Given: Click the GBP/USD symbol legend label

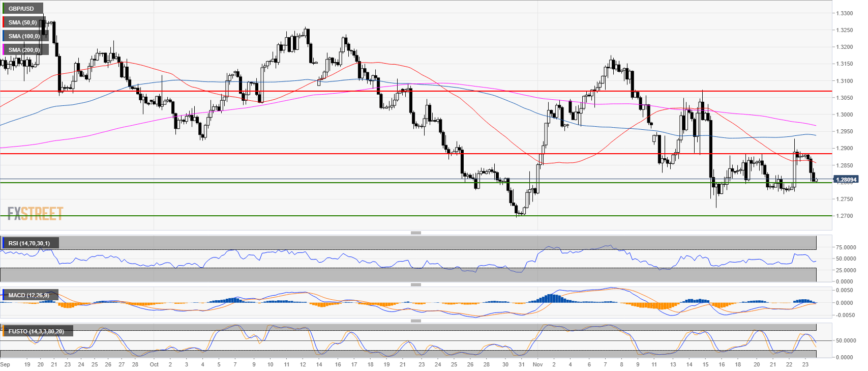Looking at the screenshot, I should [x=21, y=9].
